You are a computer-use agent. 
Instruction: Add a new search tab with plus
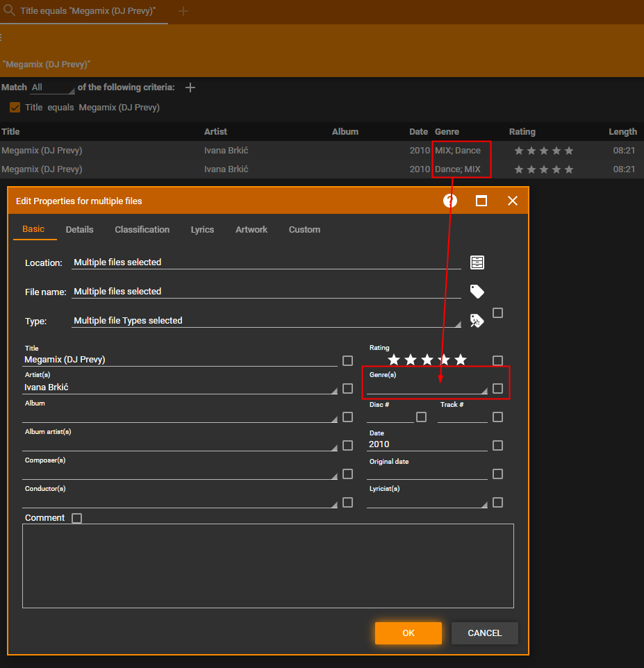[183, 11]
